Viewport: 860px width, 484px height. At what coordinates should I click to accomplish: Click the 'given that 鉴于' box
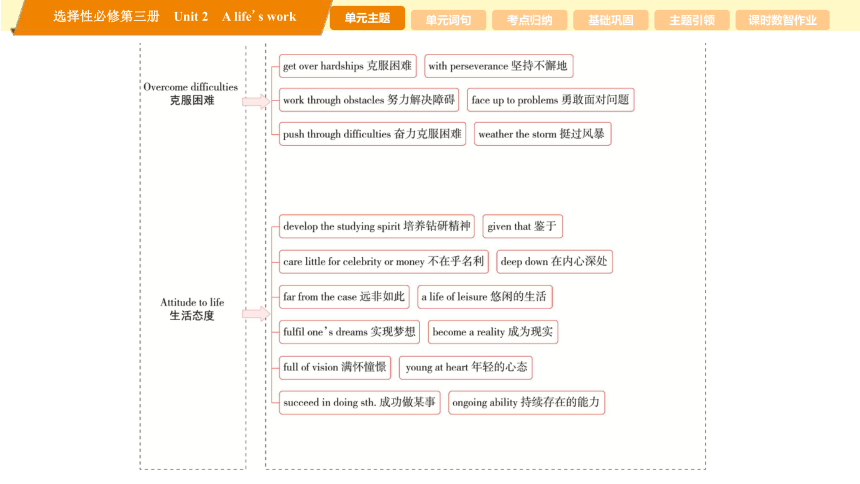pyautogui.click(x=523, y=226)
